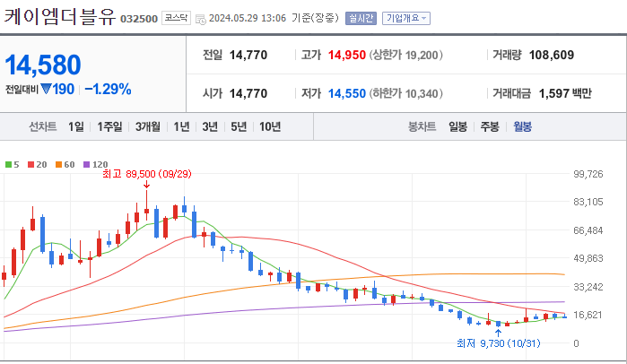Click the 전일 label in the price table
Image resolution: width=627 pixels, height=364 pixels.
213,56
